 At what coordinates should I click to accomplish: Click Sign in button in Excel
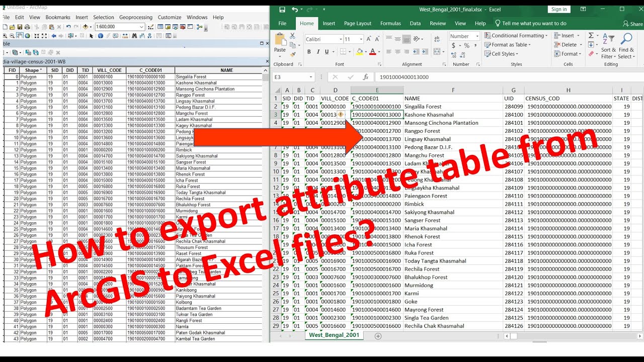(x=559, y=9)
